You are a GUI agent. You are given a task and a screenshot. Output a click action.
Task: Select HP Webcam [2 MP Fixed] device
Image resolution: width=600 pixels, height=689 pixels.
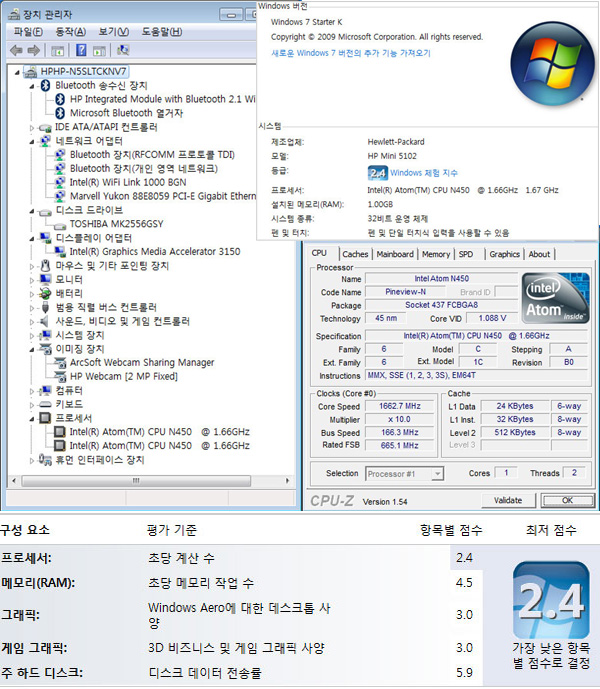pos(124,377)
